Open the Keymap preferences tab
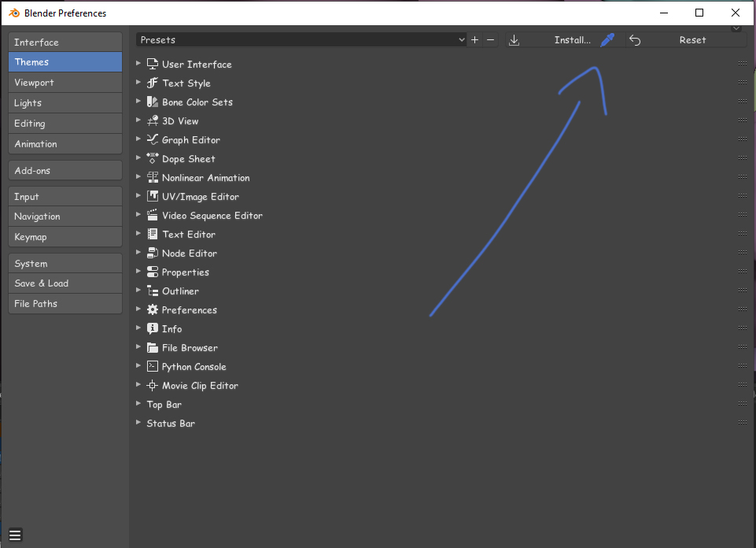The height and width of the screenshot is (548, 756). (65, 237)
